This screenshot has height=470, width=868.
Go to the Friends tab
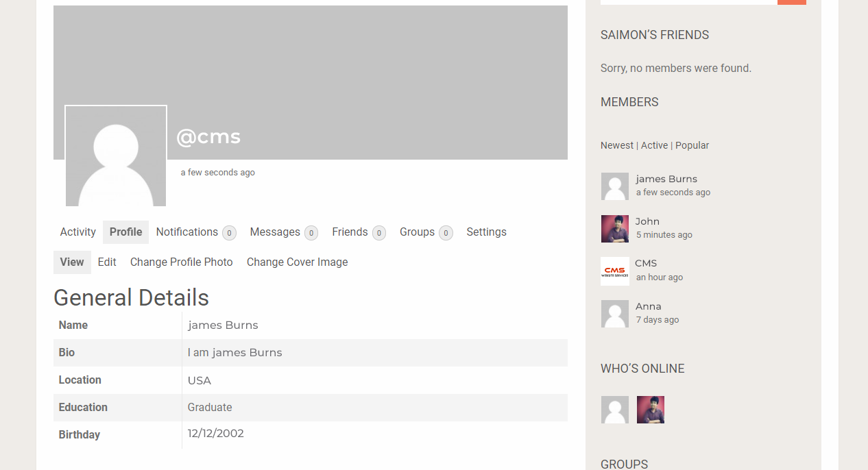[350, 232]
